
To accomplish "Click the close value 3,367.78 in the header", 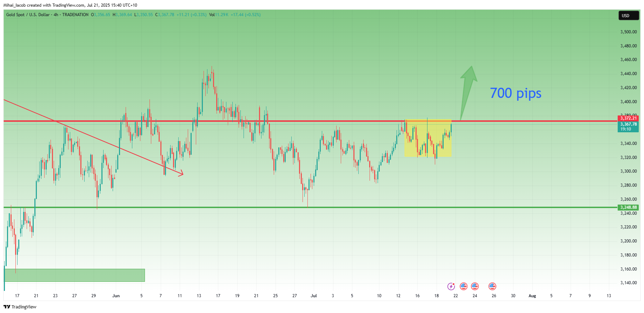I will click(166, 15).
